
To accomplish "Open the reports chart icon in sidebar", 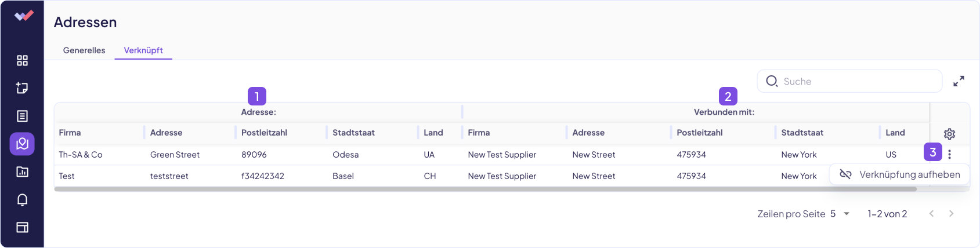I will pos(22,172).
